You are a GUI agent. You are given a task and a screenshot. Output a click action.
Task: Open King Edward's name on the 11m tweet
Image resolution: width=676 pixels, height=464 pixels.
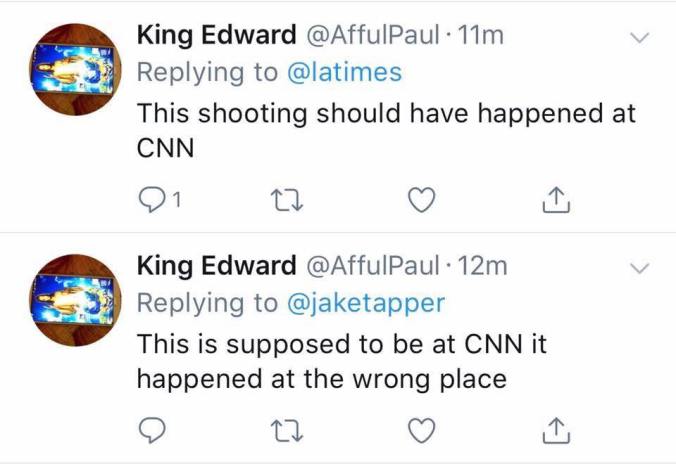[x=216, y=36]
